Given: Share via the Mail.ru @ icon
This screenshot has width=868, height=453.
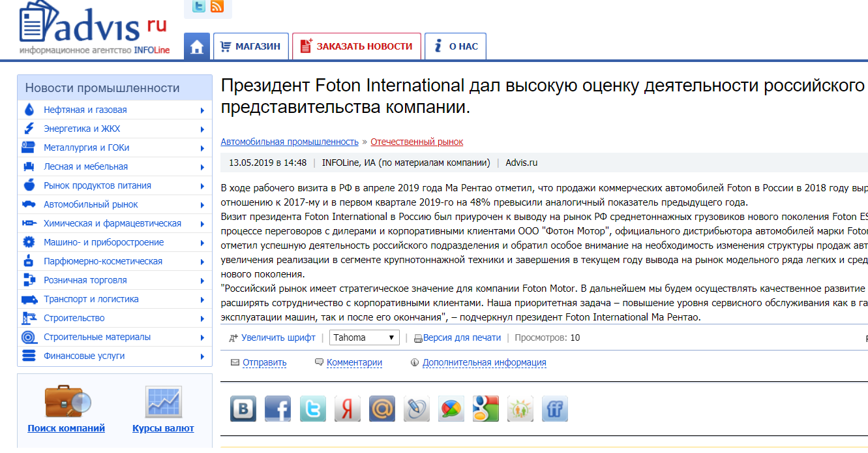Looking at the screenshot, I should pos(382,408).
